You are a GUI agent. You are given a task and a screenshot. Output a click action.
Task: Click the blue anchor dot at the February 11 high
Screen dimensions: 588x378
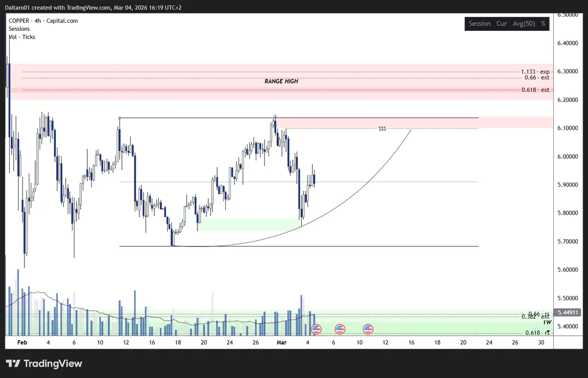click(x=120, y=118)
